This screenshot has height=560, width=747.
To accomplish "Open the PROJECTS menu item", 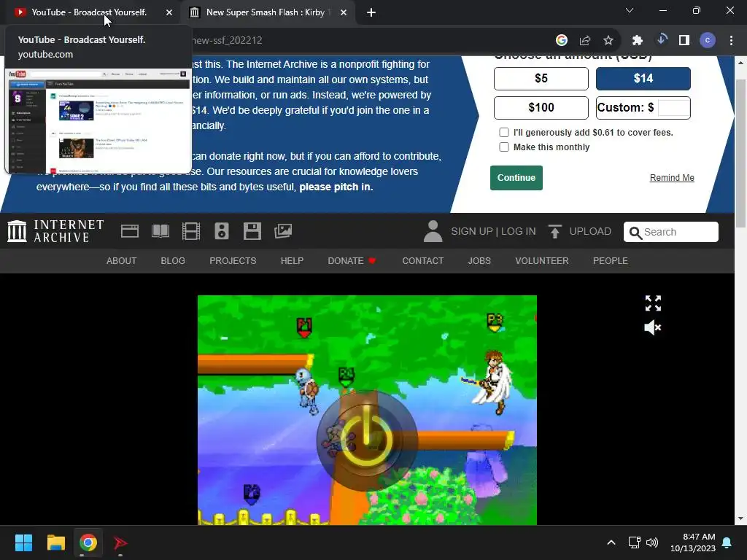I will (233, 261).
